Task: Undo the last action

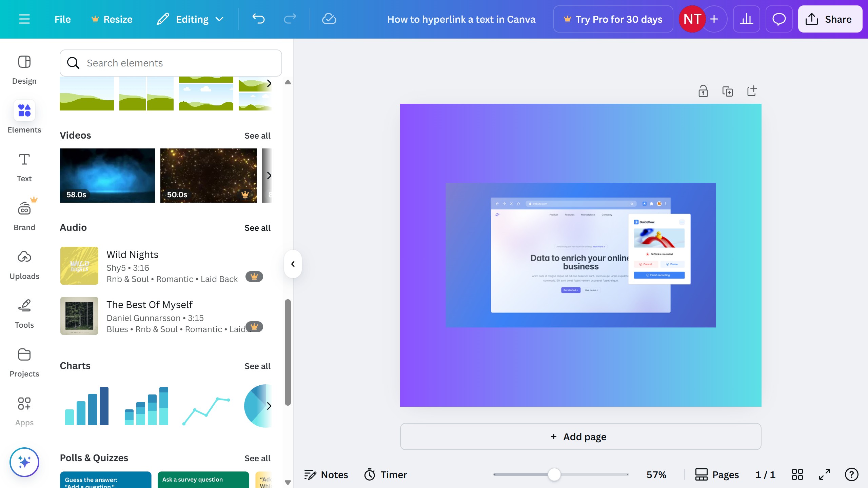Action: [x=258, y=19]
